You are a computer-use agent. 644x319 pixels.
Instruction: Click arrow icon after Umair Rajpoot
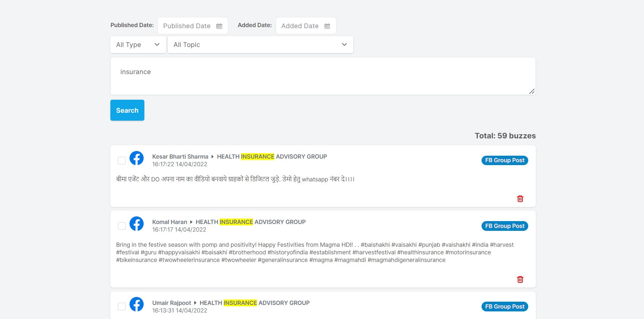(x=195, y=303)
